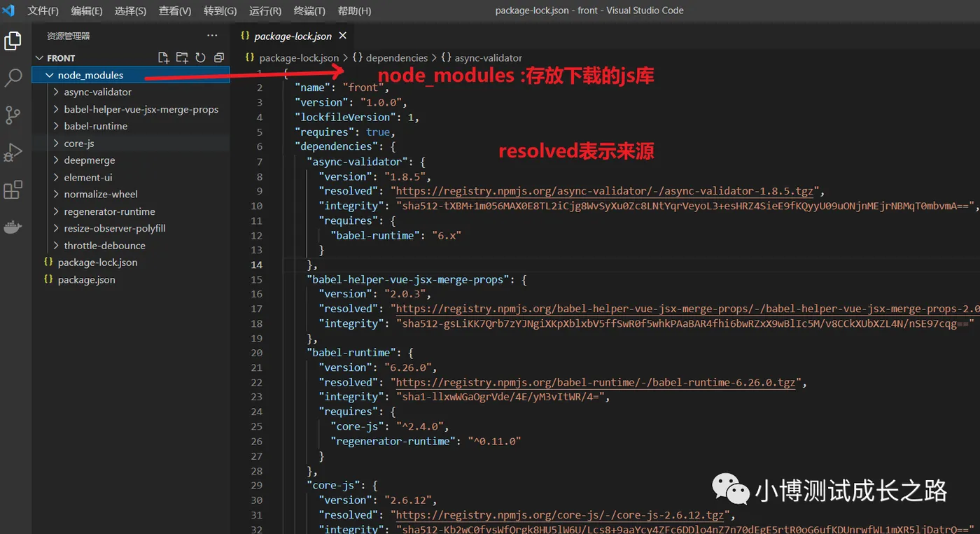Open the Explorer activity bar icon
This screenshot has height=534, width=980.
[13, 41]
